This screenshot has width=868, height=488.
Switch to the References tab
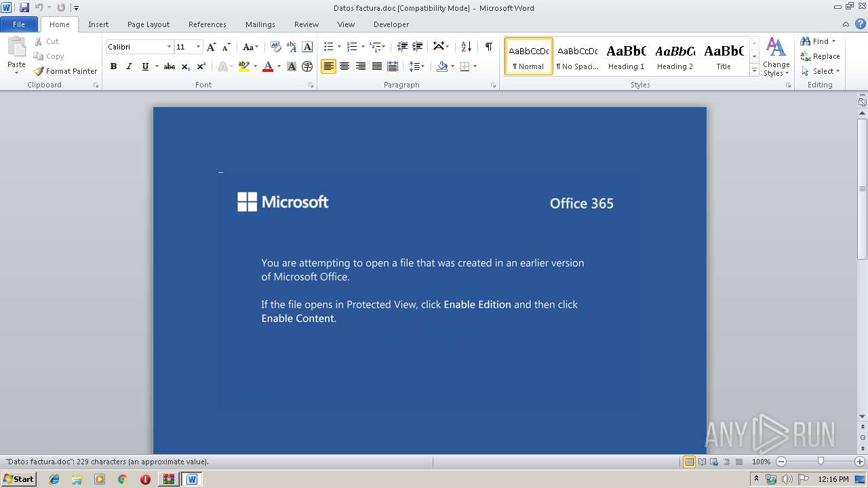208,24
